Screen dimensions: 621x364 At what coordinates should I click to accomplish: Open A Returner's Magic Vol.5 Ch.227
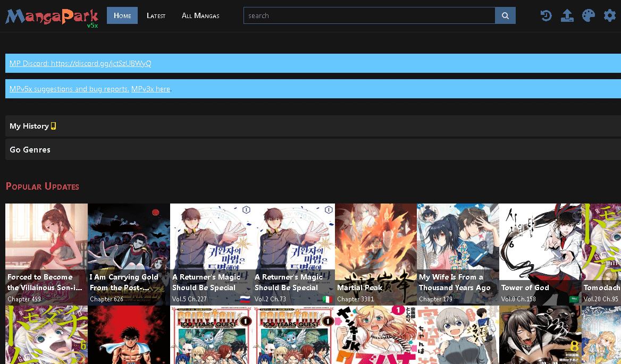click(x=189, y=299)
